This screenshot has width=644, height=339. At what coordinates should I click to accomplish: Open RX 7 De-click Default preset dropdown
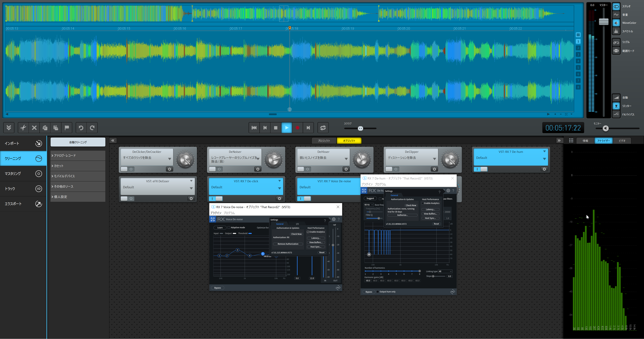pyautogui.click(x=279, y=188)
